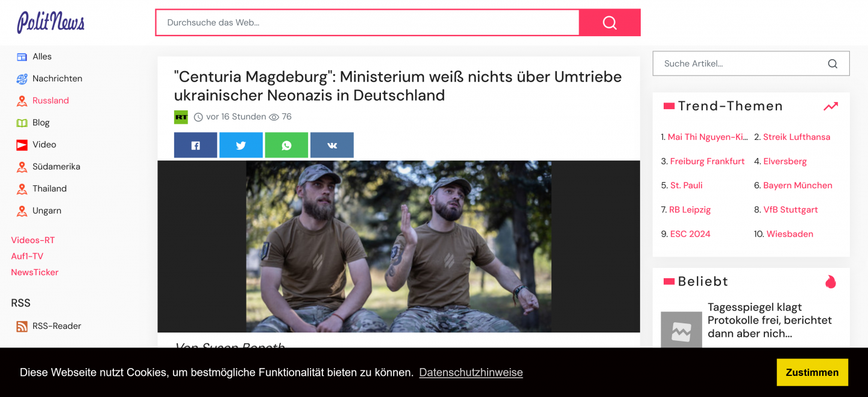Viewport: 868px width, 397px height.
Task: Accept cookies with Zustimmen button
Action: coord(812,372)
